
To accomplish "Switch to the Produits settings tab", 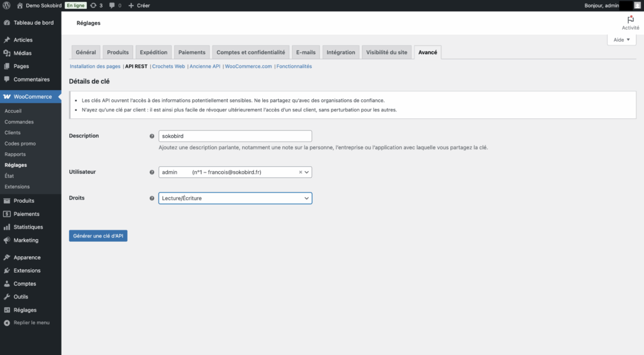I will (x=118, y=52).
